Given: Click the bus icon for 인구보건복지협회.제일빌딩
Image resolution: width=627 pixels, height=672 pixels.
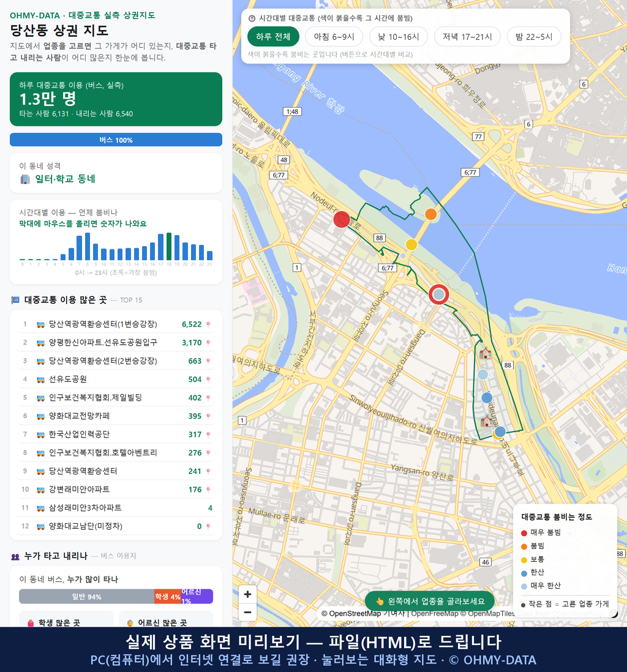Looking at the screenshot, I should pyautogui.click(x=41, y=398).
